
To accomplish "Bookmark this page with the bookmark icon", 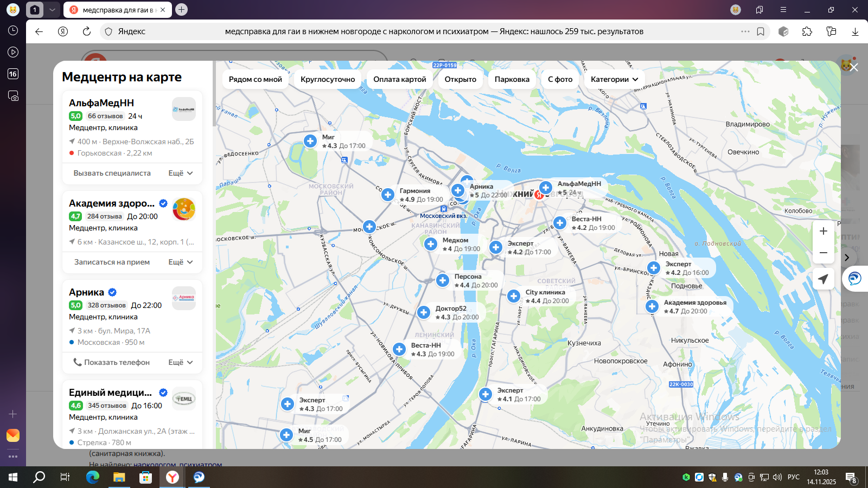I will pos(761,31).
